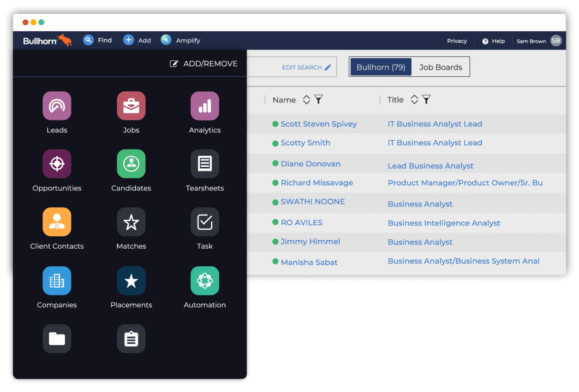Open the Task checkbox icon
579x392 pixels.
[205, 222]
